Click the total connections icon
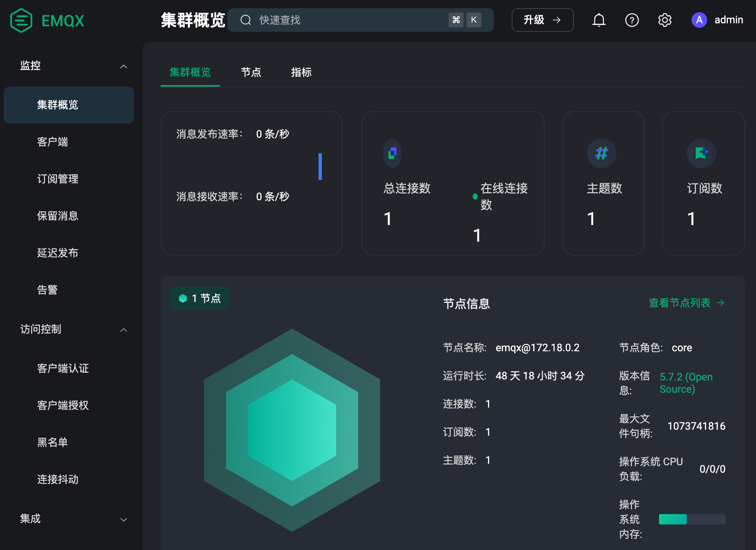This screenshot has height=550, width=756. tap(392, 153)
